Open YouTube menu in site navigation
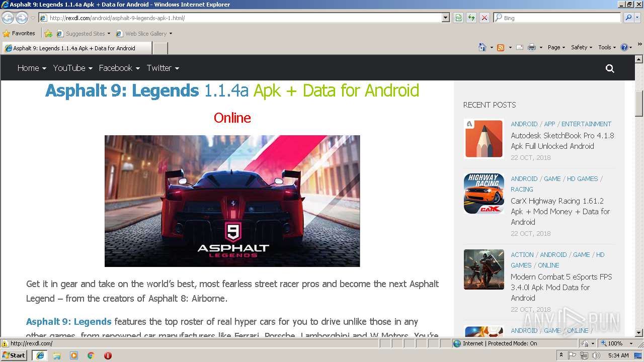Screen dimensions: 644x362 tap(73, 68)
